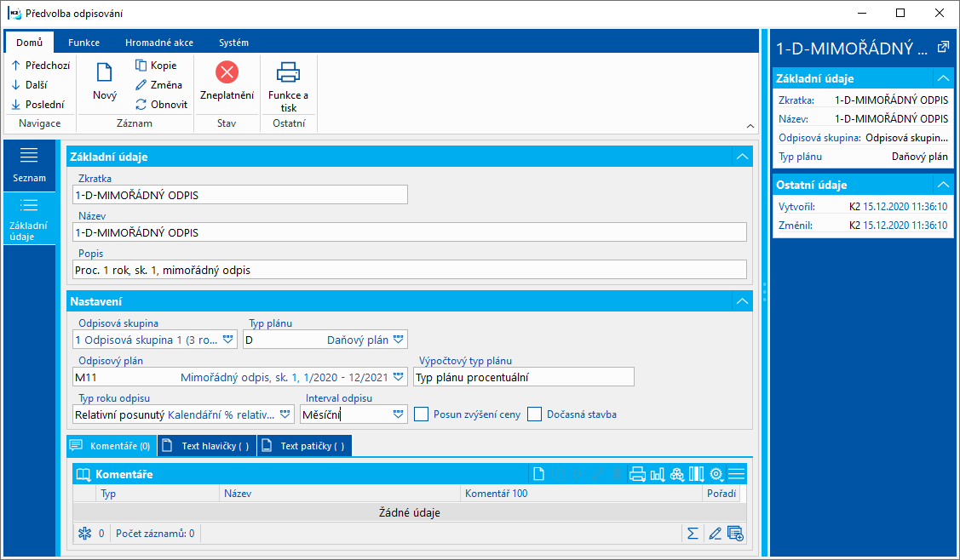Pop out the right preview panel
Image resolution: width=960 pixels, height=560 pixels.
pos(943,47)
